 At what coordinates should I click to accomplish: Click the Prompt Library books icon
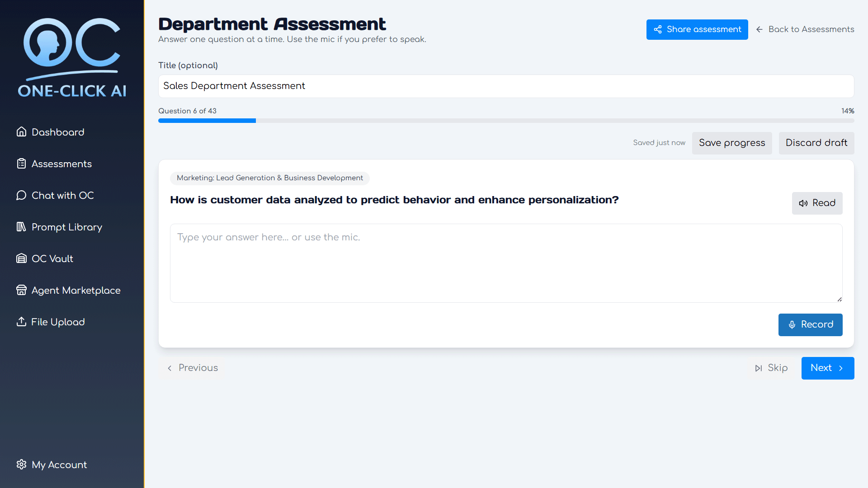(21, 227)
